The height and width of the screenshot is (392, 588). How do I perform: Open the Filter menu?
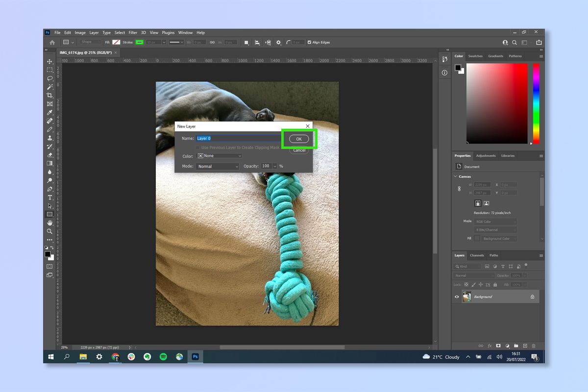point(132,32)
